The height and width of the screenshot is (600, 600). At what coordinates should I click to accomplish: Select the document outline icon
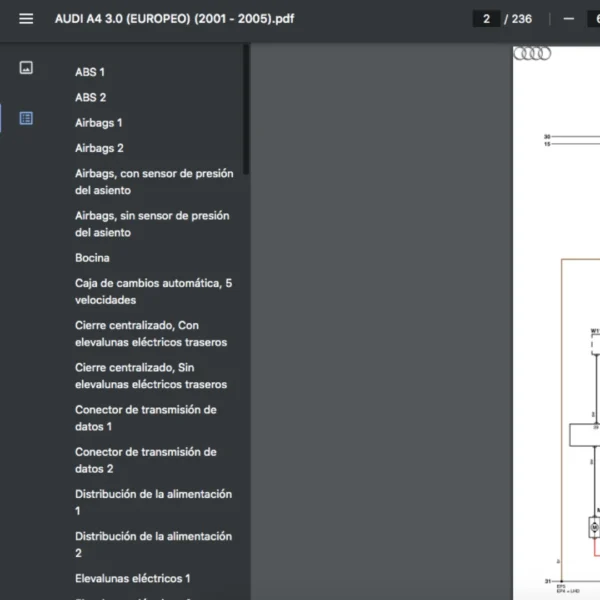point(26,118)
